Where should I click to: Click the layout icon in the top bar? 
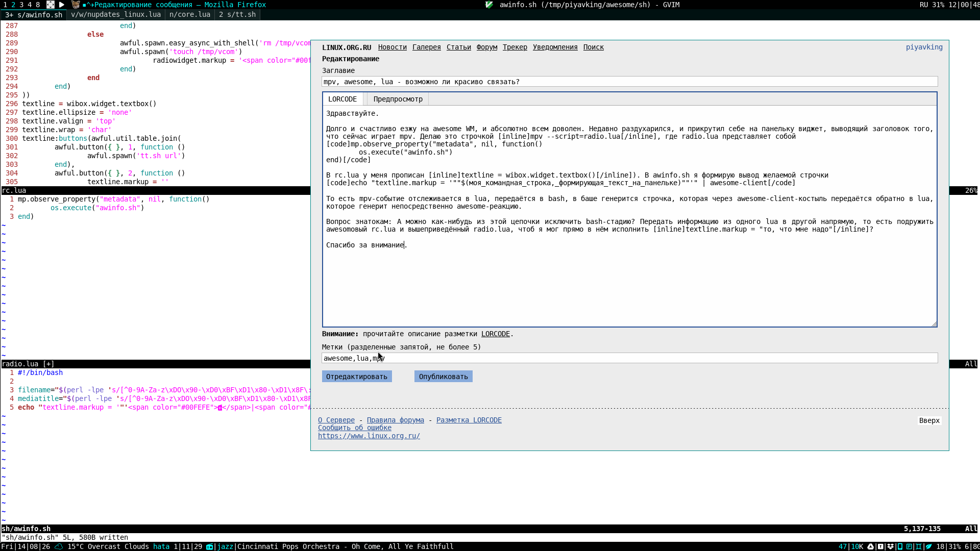51,5
